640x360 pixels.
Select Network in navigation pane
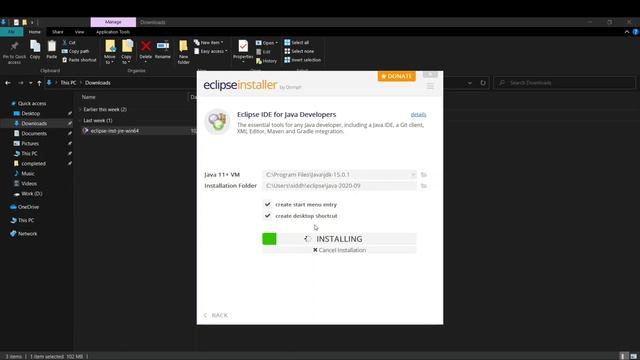[27, 233]
